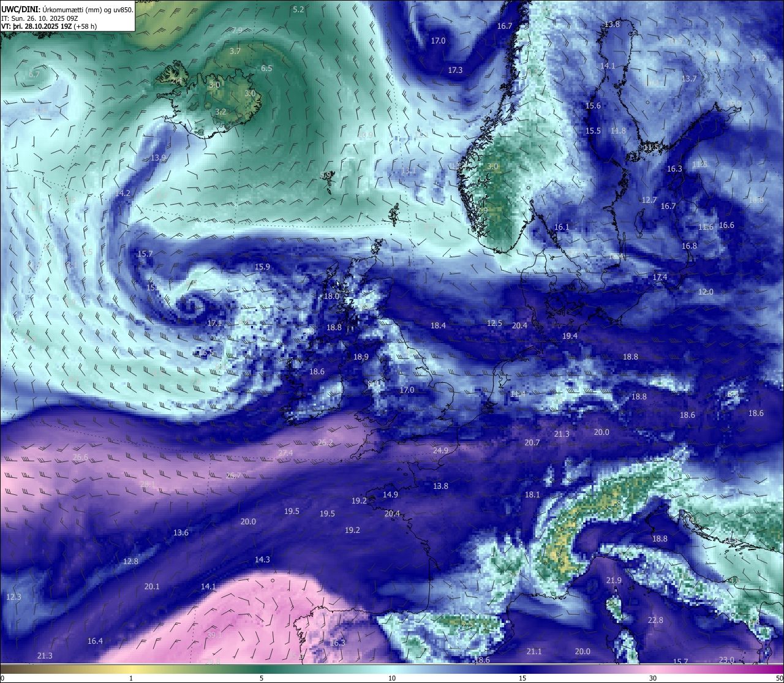Click the legend tick label 50
Viewport: 784px width, 683px height.
779,678
